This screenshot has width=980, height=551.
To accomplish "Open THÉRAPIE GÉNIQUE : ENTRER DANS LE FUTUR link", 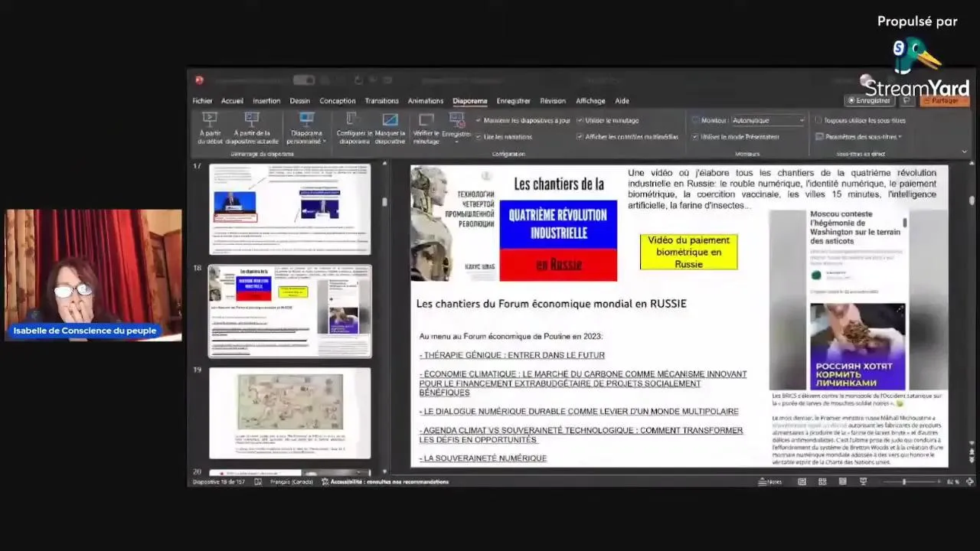I will (512, 355).
